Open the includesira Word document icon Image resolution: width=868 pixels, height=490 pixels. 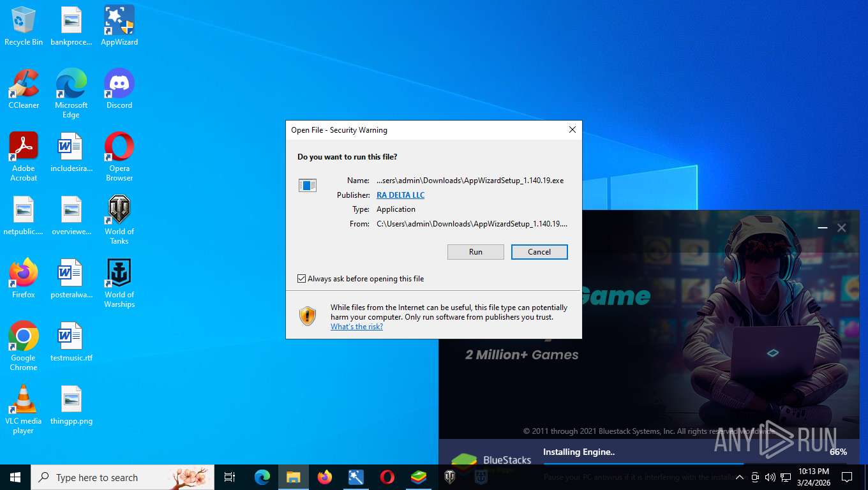pyautogui.click(x=71, y=152)
